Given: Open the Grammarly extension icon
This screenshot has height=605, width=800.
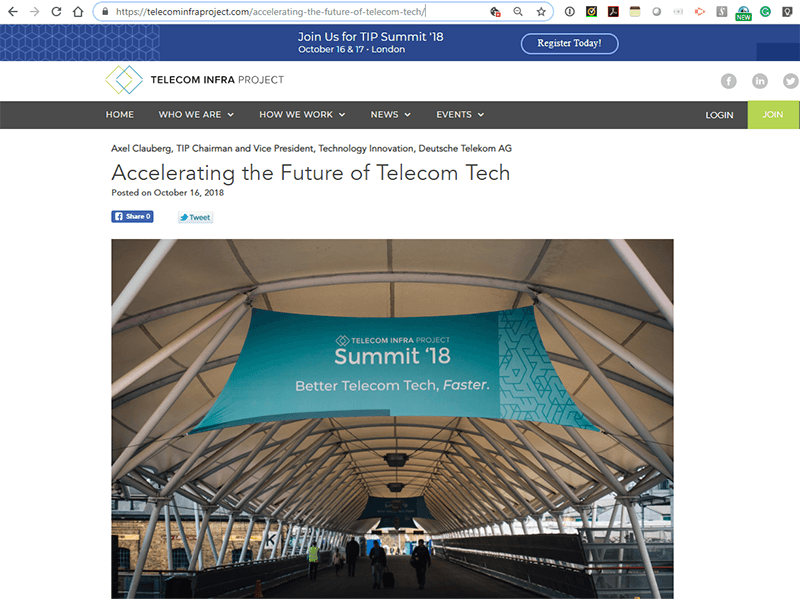Looking at the screenshot, I should 763,11.
